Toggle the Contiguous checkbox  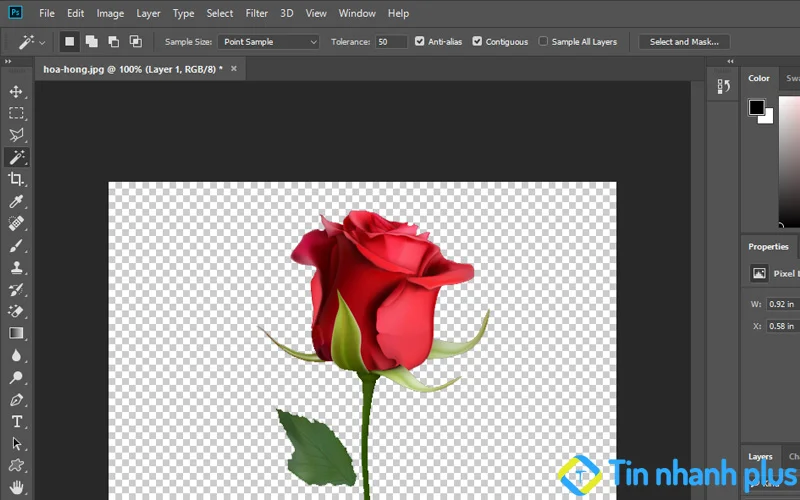tap(477, 41)
